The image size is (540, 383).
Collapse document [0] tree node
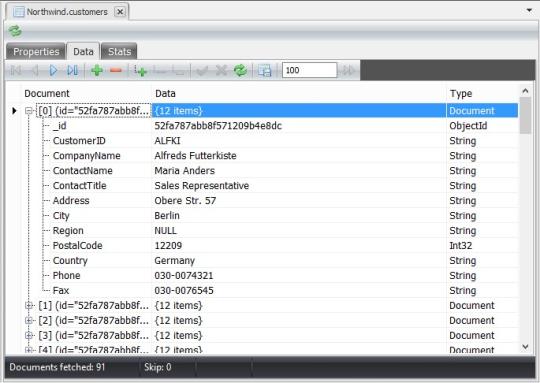tap(29, 111)
